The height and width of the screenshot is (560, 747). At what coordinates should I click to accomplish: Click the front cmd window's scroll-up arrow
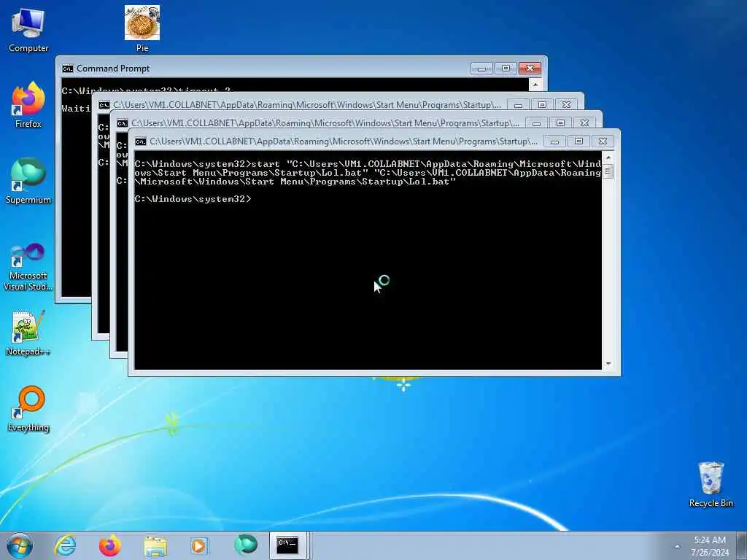pos(608,157)
